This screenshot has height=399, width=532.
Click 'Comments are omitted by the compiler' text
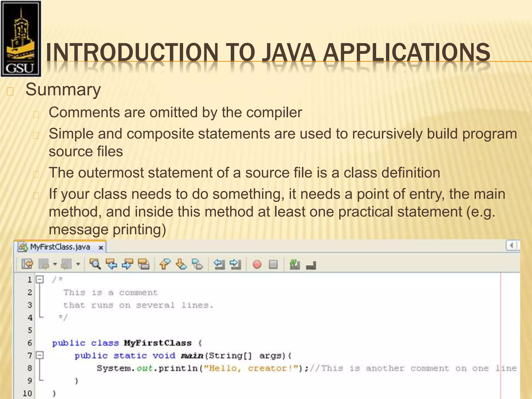coord(175,112)
